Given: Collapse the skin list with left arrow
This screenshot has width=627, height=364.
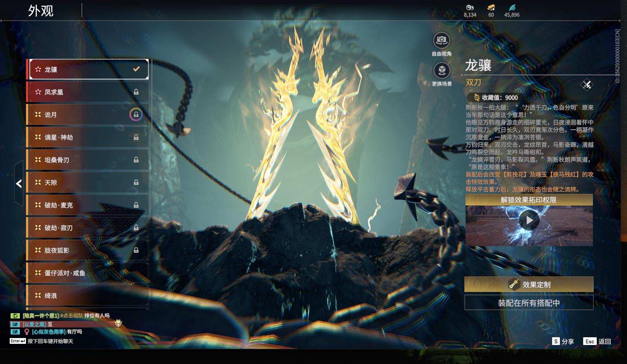Looking at the screenshot, I should tap(19, 183).
